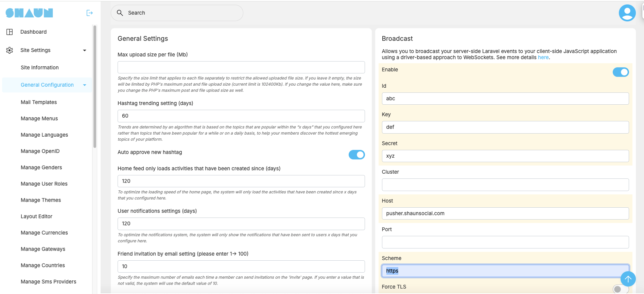
Task: Turn off Auto approve new hashtag
Action: (x=356, y=155)
